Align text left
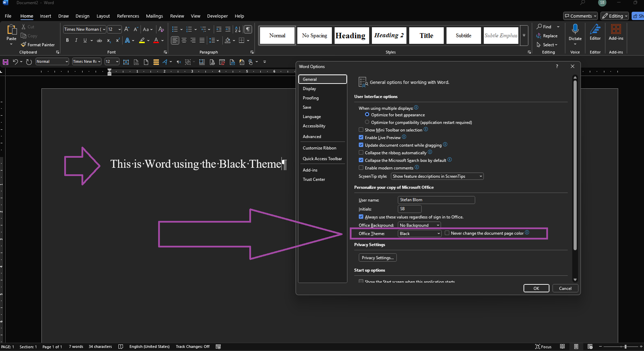The image size is (644, 351). point(175,40)
